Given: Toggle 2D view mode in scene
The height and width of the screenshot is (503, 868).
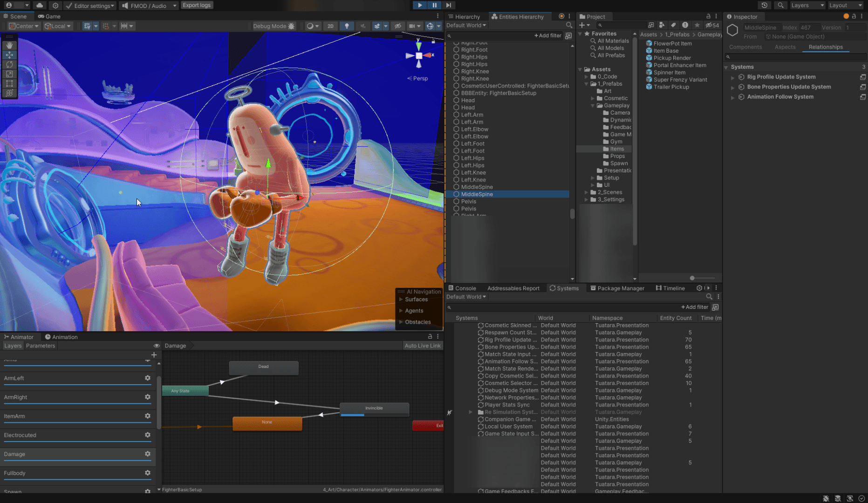Looking at the screenshot, I should (x=330, y=26).
